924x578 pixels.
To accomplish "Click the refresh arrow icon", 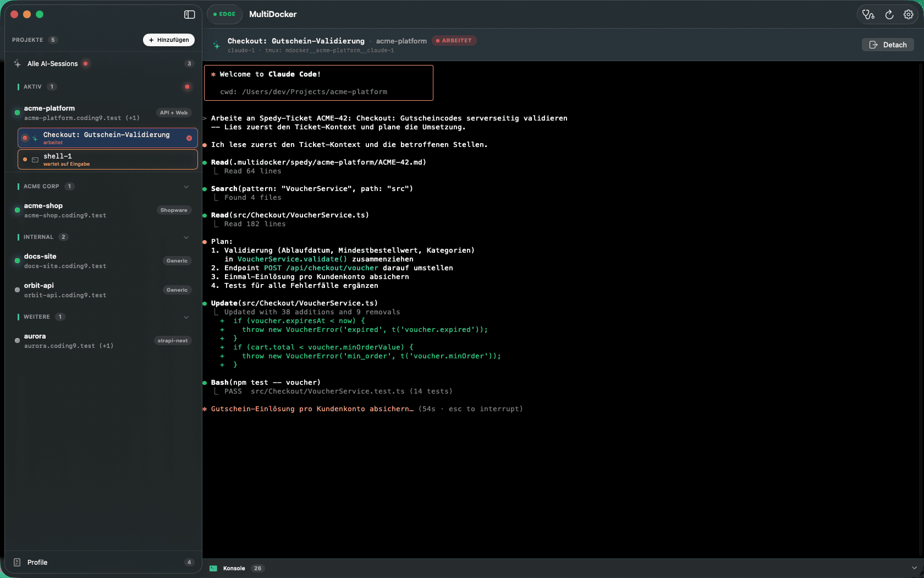I will tap(889, 15).
